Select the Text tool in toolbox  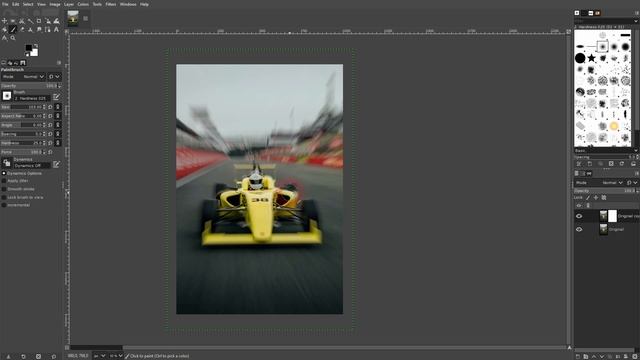tap(56, 29)
